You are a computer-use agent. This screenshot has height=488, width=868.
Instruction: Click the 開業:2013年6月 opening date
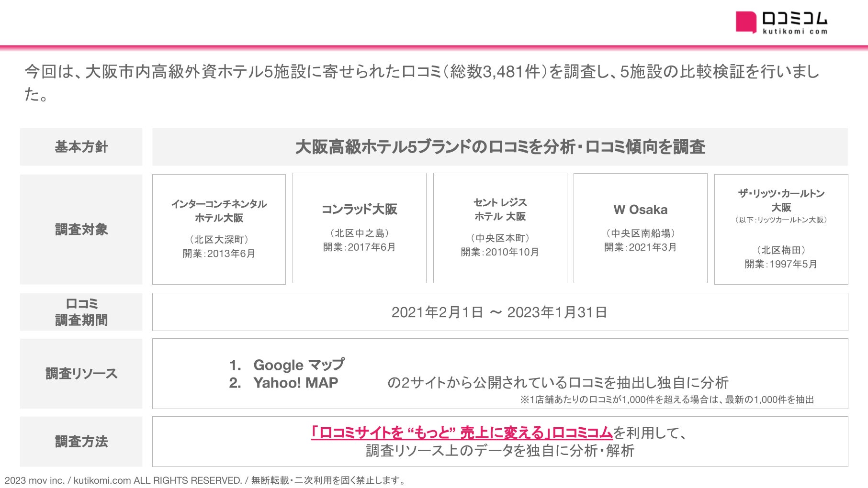point(219,254)
